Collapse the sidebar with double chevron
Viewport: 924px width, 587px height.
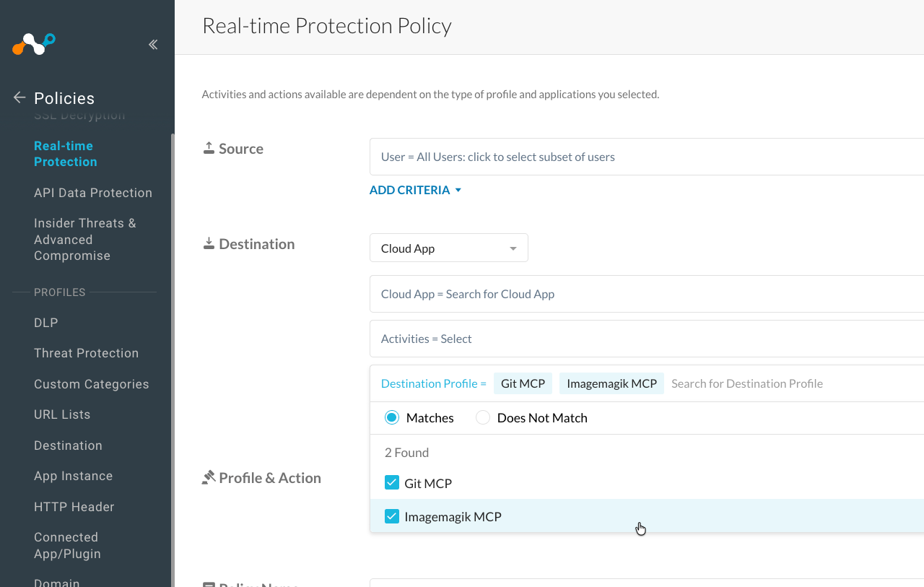[153, 45]
